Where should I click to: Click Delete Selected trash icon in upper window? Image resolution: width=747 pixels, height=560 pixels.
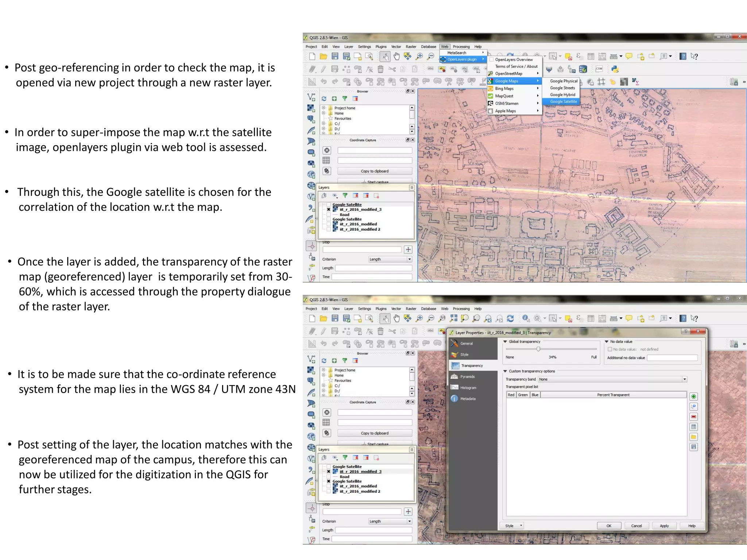pyautogui.click(x=380, y=69)
